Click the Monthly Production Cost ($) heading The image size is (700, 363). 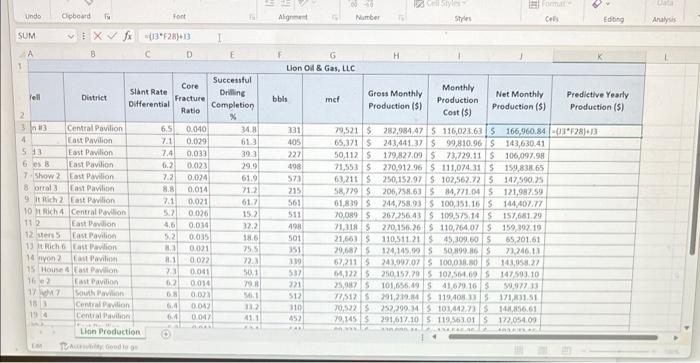coord(458,100)
